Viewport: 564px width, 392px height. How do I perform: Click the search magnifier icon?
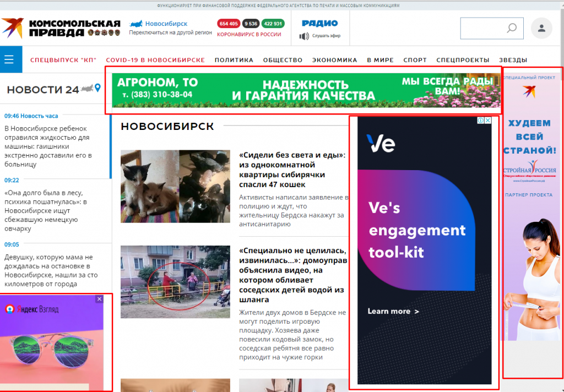click(x=512, y=28)
